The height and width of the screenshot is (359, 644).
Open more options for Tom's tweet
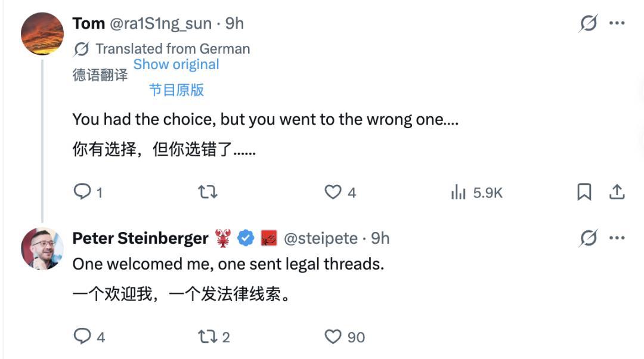click(x=617, y=24)
